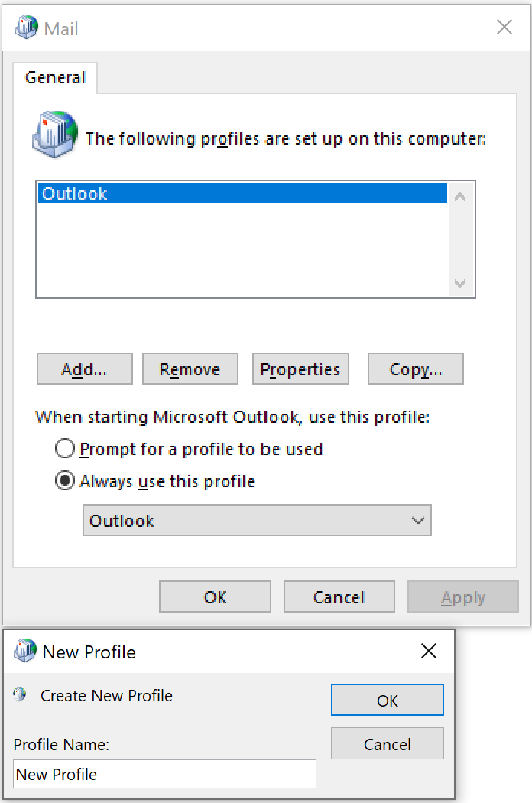Select Prompt for a profile radio button
The height and width of the screenshot is (803, 532).
pos(64,449)
